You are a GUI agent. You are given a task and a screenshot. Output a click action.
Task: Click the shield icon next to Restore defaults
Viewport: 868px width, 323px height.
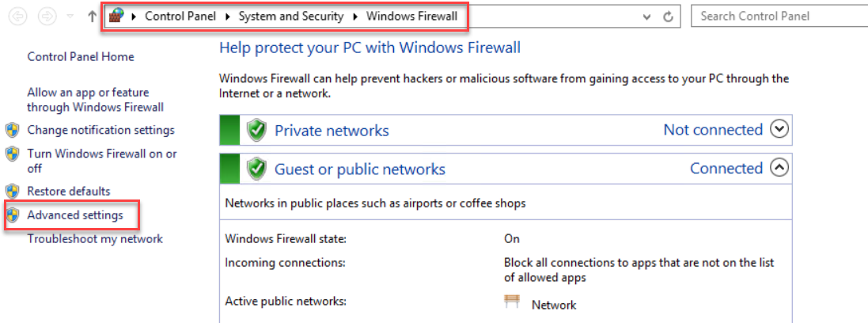pos(12,192)
